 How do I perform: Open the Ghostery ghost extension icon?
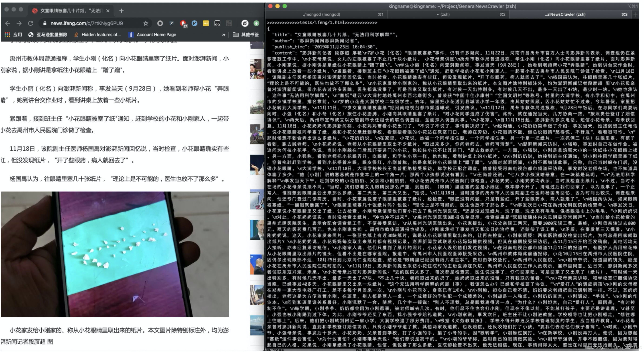pyautogui.click(x=245, y=23)
